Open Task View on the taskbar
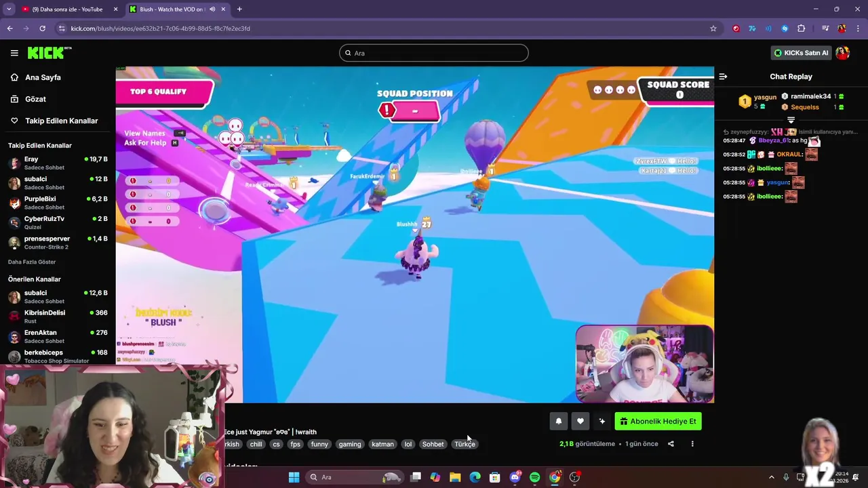 coord(416,477)
